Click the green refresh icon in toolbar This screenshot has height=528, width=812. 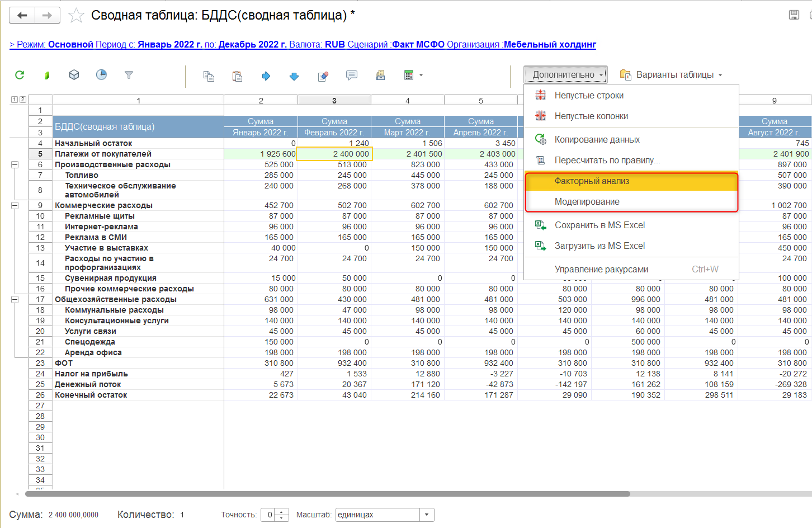click(20, 75)
